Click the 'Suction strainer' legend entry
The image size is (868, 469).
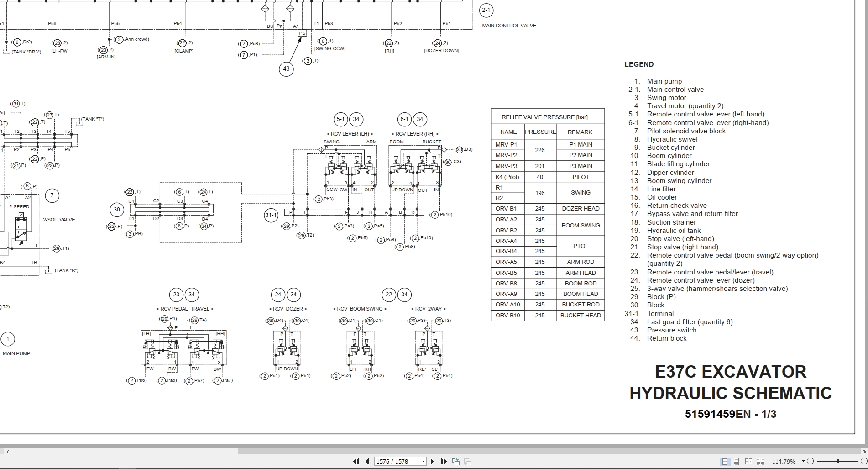(x=671, y=222)
